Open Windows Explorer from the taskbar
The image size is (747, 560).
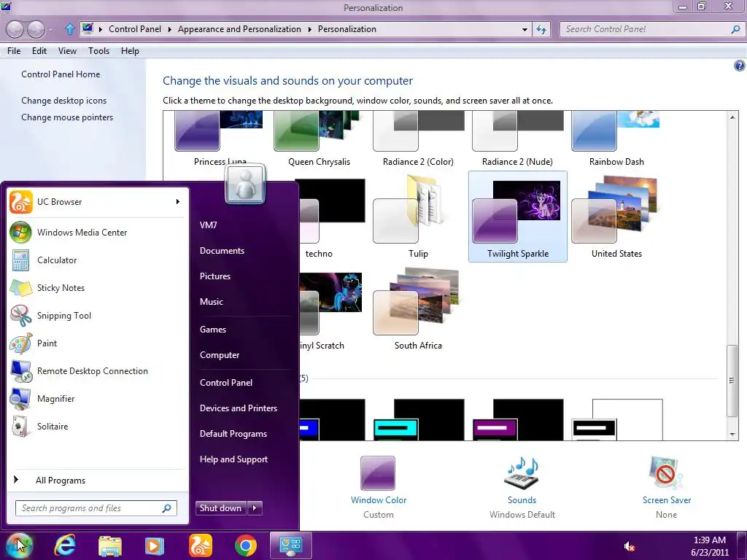tap(110, 545)
